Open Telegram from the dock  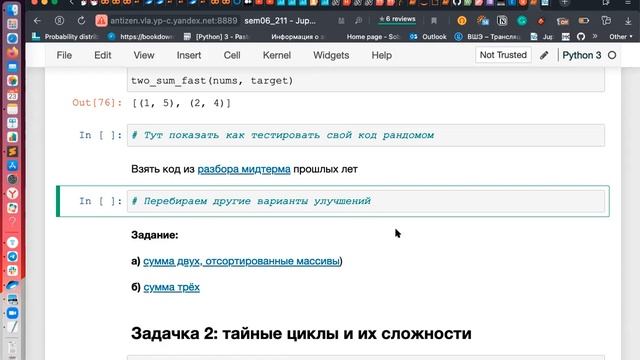12,256
